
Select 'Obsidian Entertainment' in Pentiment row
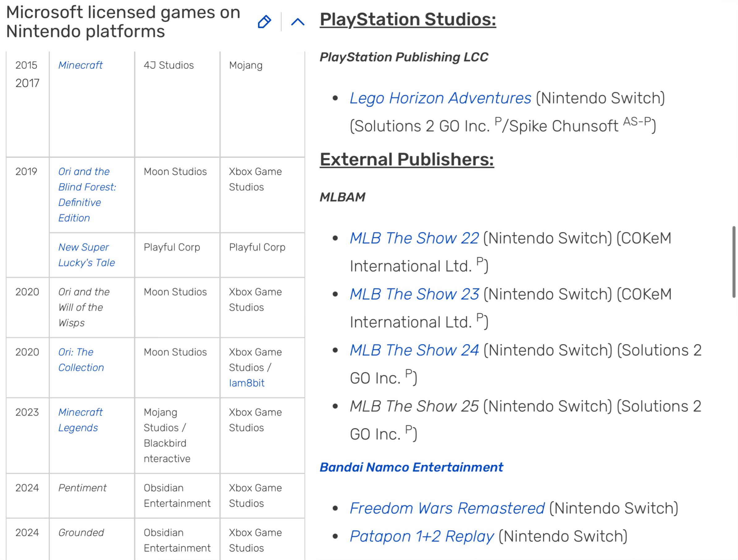(x=177, y=495)
